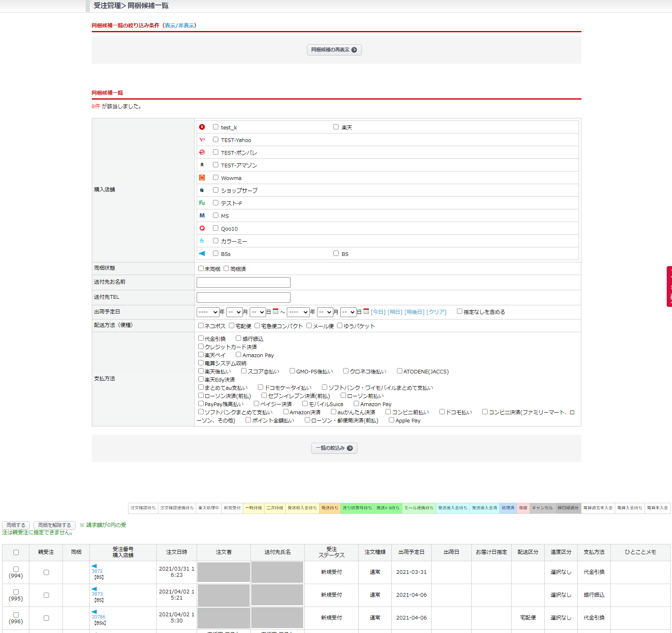Click the red icon beside TEST-ポンパレ

202,152
